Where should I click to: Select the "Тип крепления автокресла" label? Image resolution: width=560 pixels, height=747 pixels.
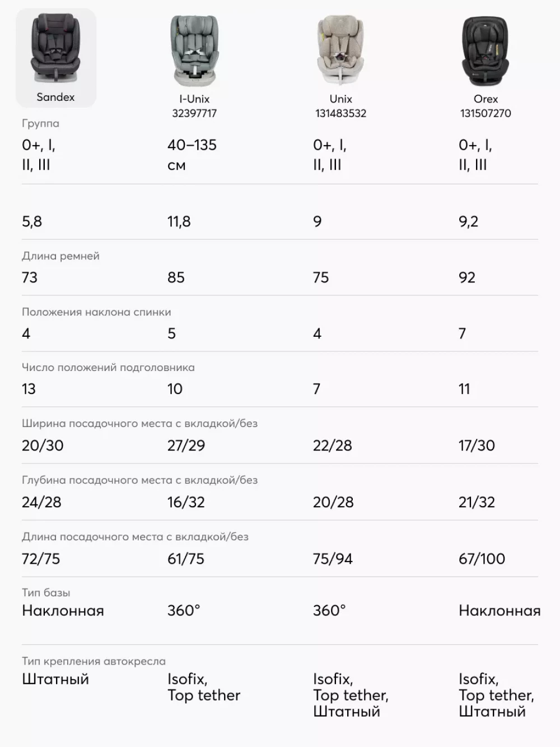pyautogui.click(x=94, y=661)
